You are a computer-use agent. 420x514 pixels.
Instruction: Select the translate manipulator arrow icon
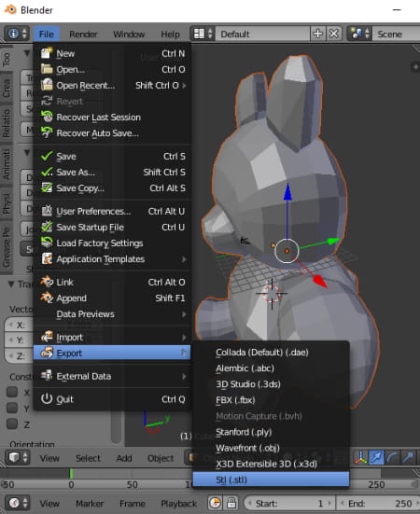(x=376, y=458)
